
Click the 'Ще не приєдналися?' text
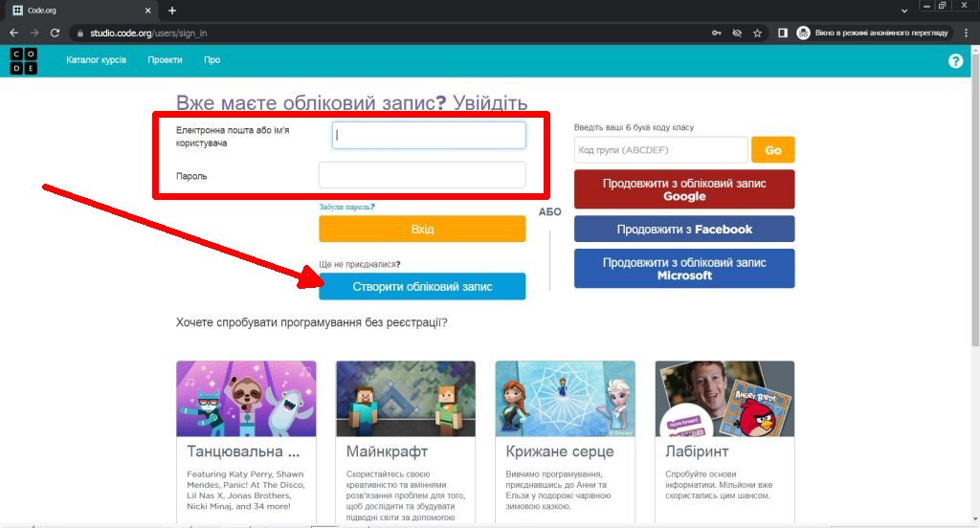[360, 264]
